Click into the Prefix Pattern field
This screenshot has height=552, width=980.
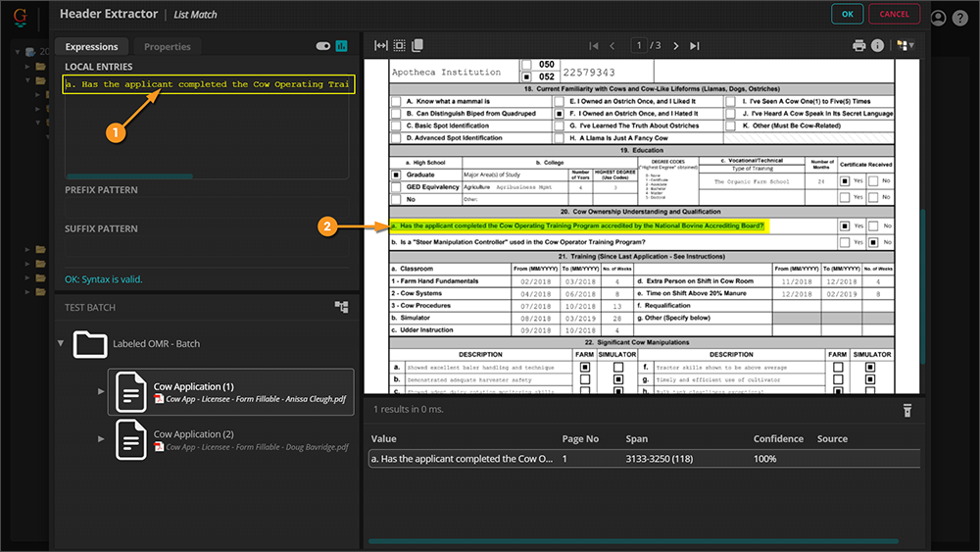tap(207, 208)
